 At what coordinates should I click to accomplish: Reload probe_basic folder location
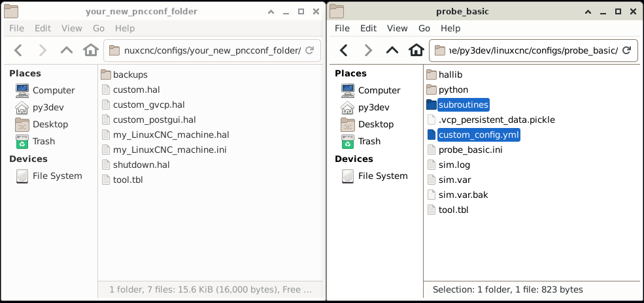[627, 50]
